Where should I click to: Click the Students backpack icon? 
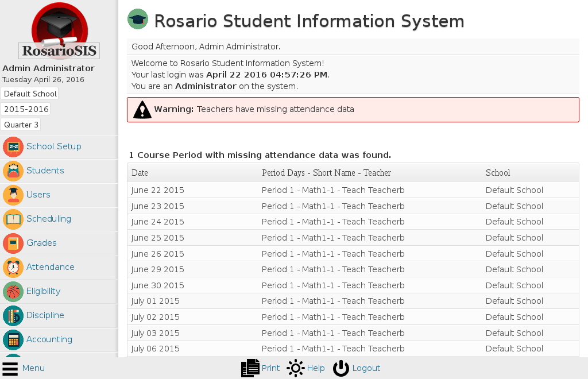tap(13, 171)
